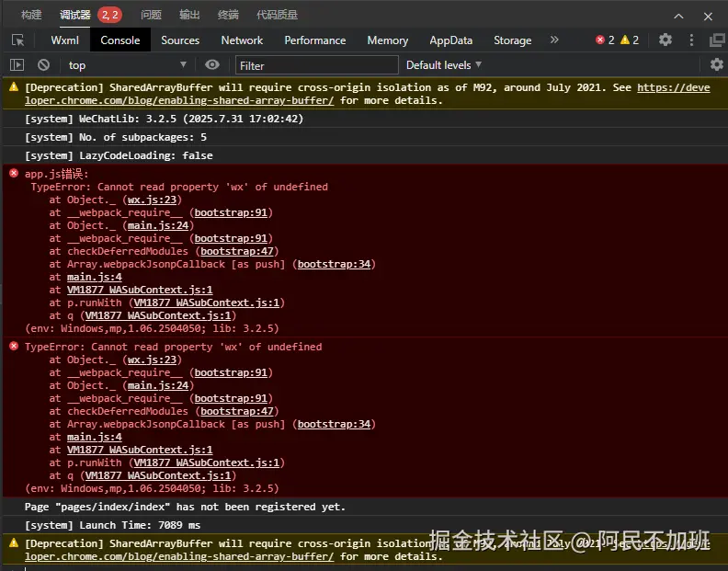Expand the Default levels dropdown
This screenshot has height=571, width=728.
444,65
